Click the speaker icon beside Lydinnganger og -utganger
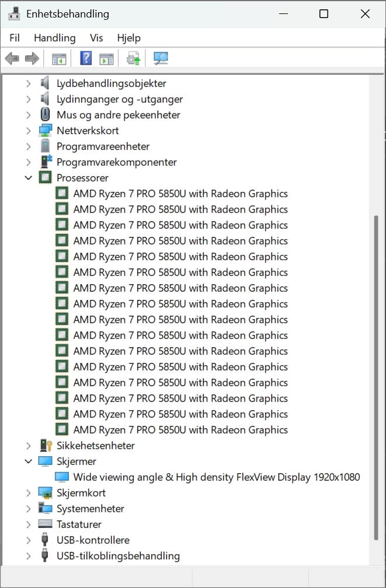 pyautogui.click(x=45, y=99)
